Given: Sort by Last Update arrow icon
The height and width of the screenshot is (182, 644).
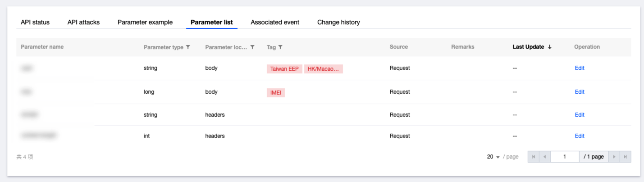Looking at the screenshot, I should 550,47.
